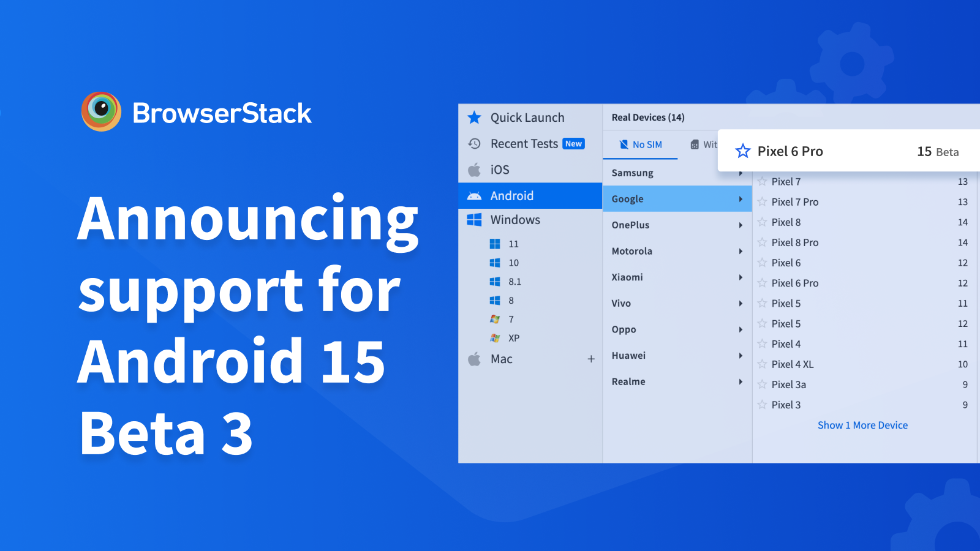Expand the OnePlus device submenu arrow
Image resolution: width=980 pixels, height=551 pixels.
tap(741, 225)
